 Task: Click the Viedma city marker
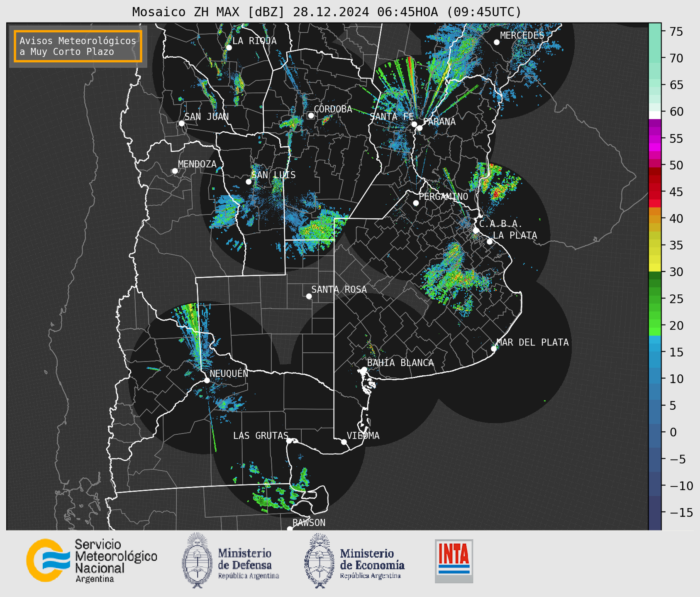pos(344,442)
